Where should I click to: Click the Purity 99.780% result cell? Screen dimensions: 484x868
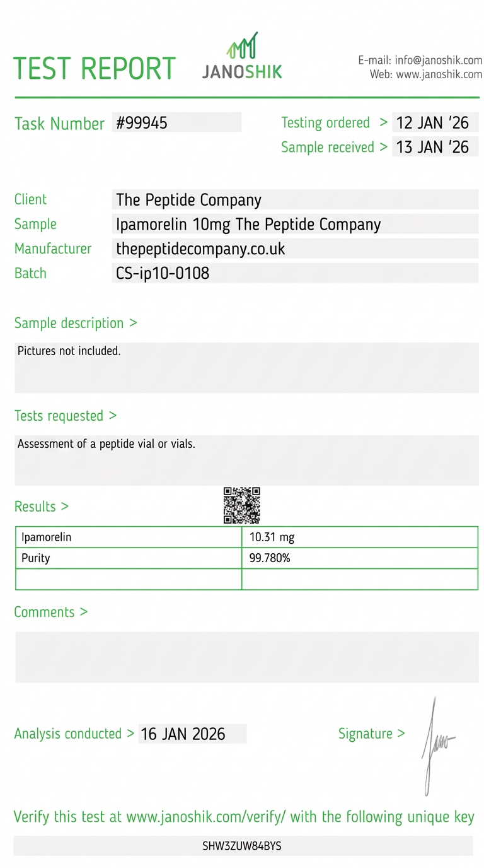[x=359, y=558]
